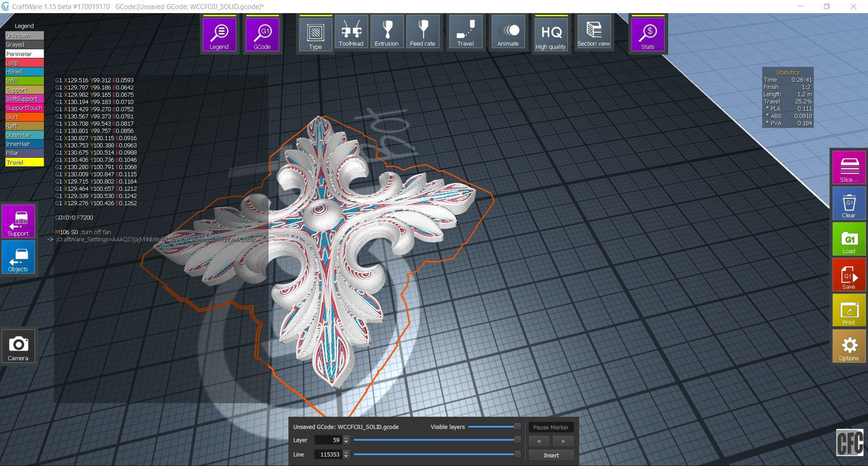868x466 pixels.
Task: Click the Pillar legend entry
Action: pyautogui.click(x=24, y=153)
